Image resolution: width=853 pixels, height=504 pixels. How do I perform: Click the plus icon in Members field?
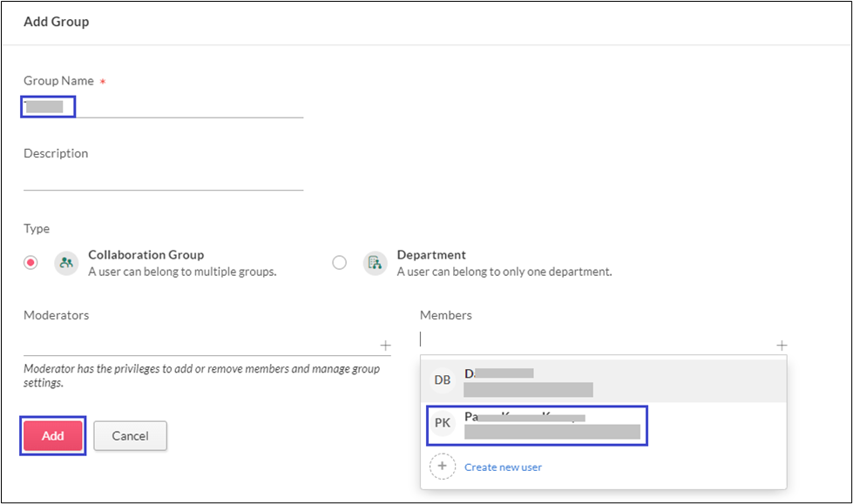(782, 345)
